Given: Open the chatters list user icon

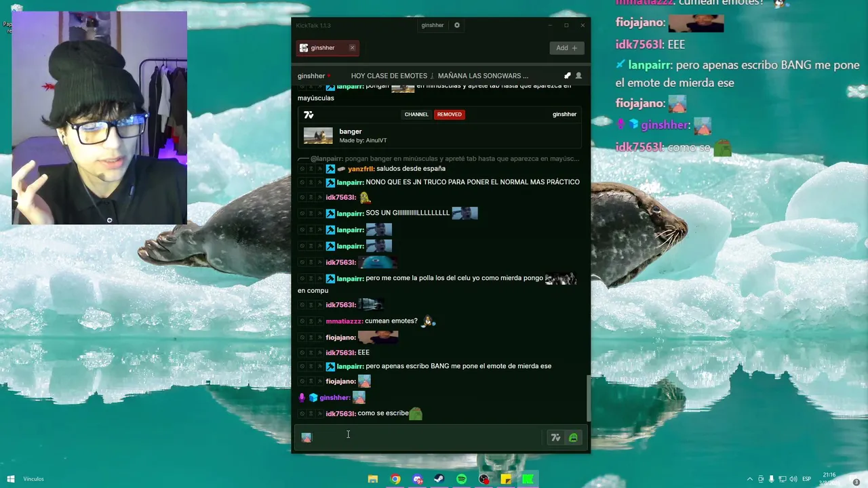Looking at the screenshot, I should (x=578, y=76).
